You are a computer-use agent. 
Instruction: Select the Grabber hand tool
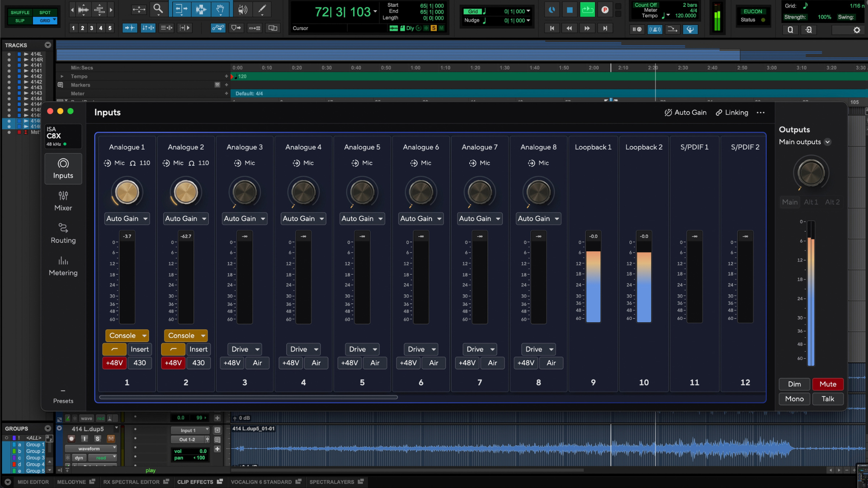[x=220, y=9]
